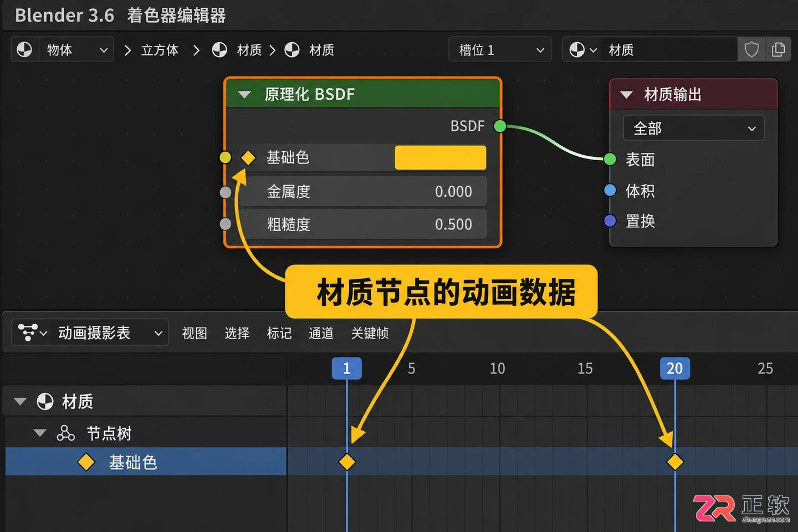Open the 基础色 yellow color swatch
The height and width of the screenshot is (532, 798).
click(441, 158)
